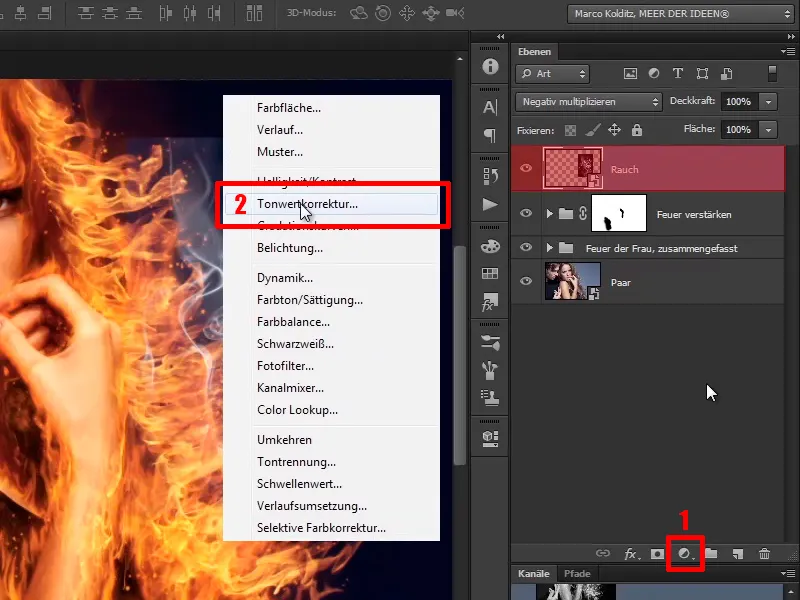This screenshot has height=600, width=800.
Task: Expand the Feuer verstärken group
Action: click(549, 213)
